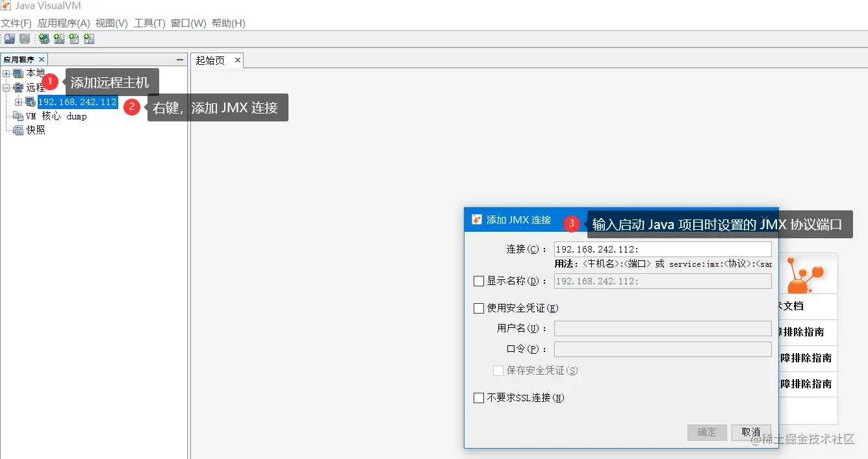Open the 应用程序(A) menu
The width and height of the screenshot is (868, 459).
tap(64, 23)
